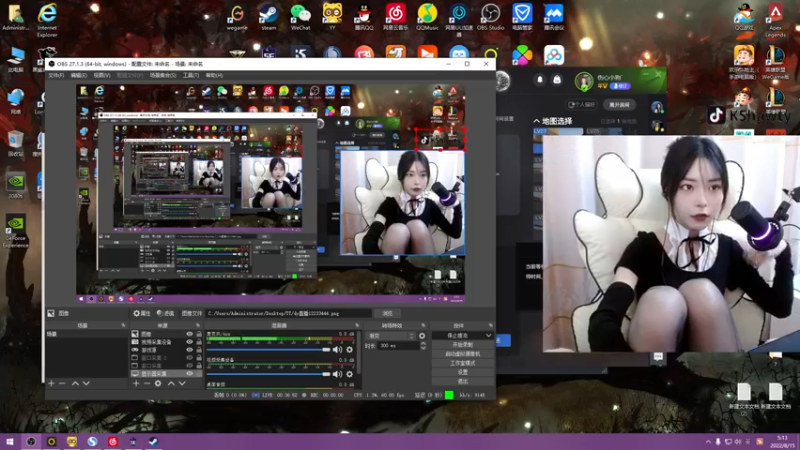Open the Windows Start button

10,442
